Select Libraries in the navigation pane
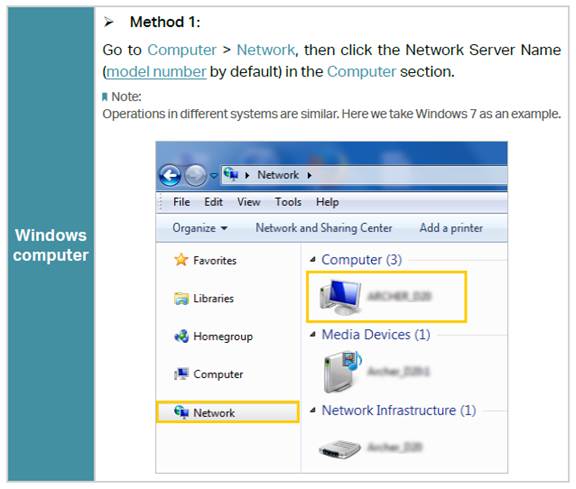 coord(213,298)
